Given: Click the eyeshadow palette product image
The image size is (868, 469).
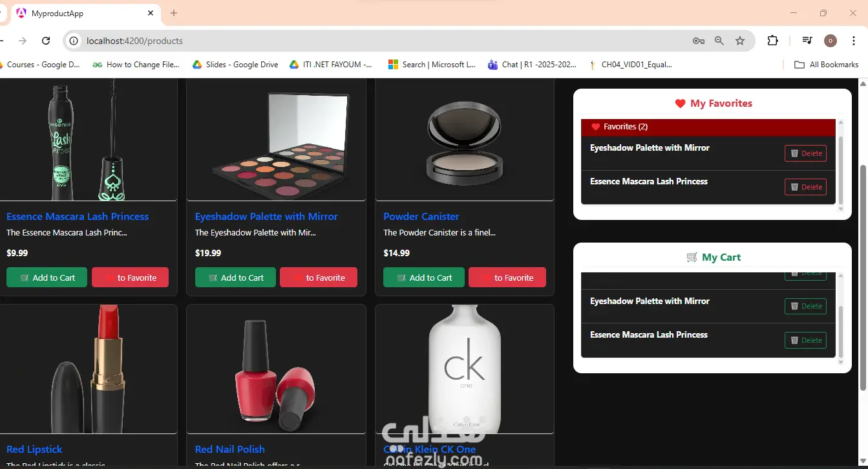Looking at the screenshot, I should point(276,139).
